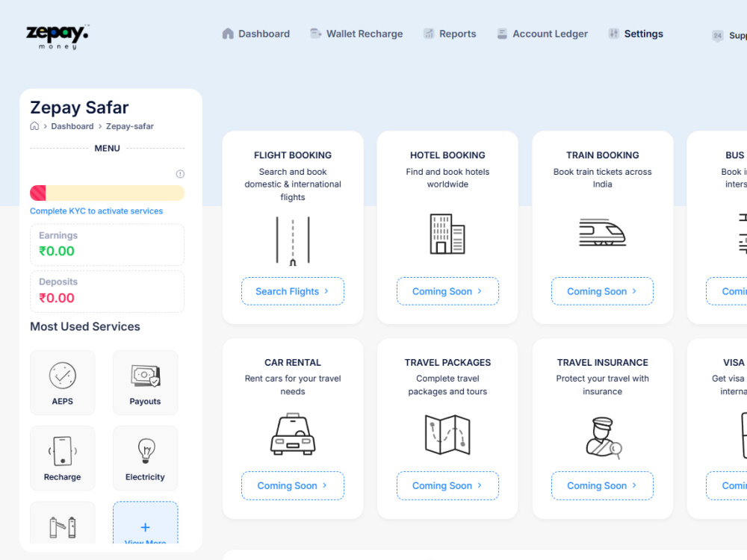Click the TRAVEL INSURANCE card title
The height and width of the screenshot is (560, 747).
[x=602, y=362]
